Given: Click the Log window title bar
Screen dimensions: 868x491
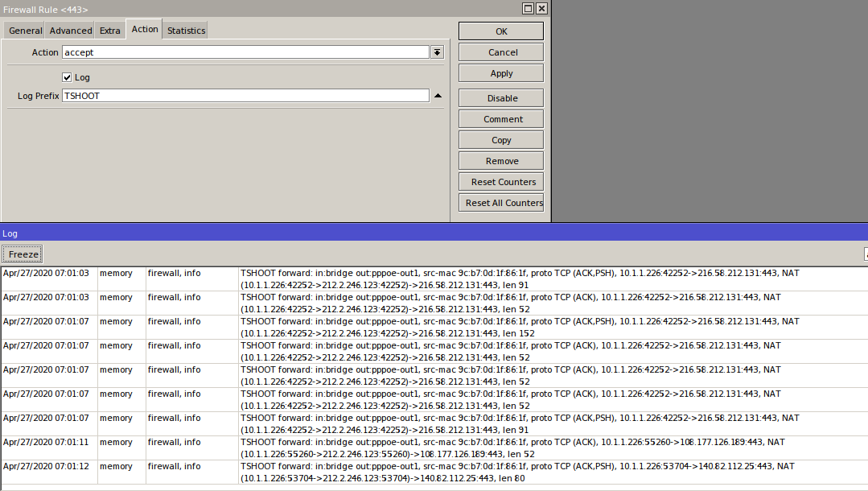Looking at the screenshot, I should pyautogui.click(x=434, y=233).
